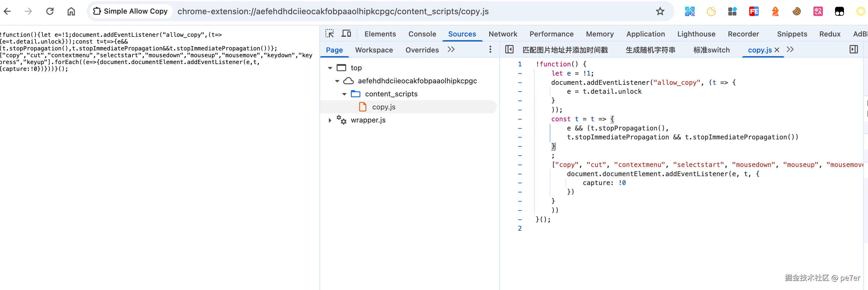Open the Recorder tab
The height and width of the screenshot is (290, 868).
[743, 34]
